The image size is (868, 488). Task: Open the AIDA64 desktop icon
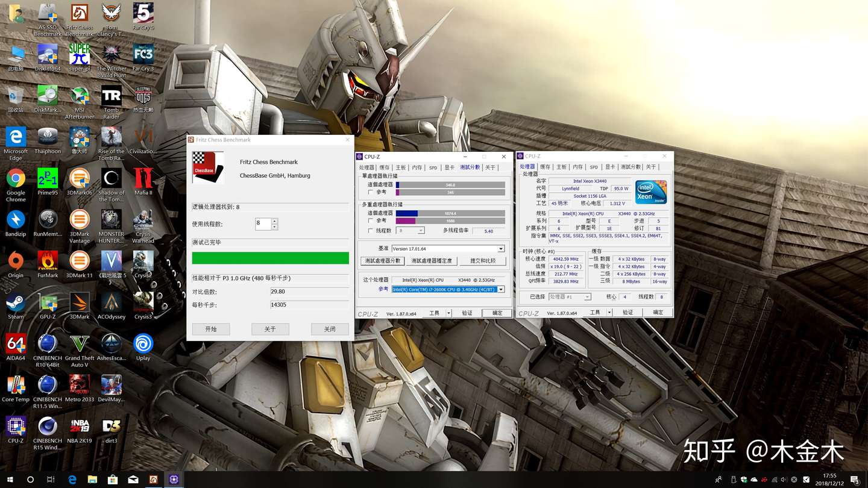tap(16, 347)
